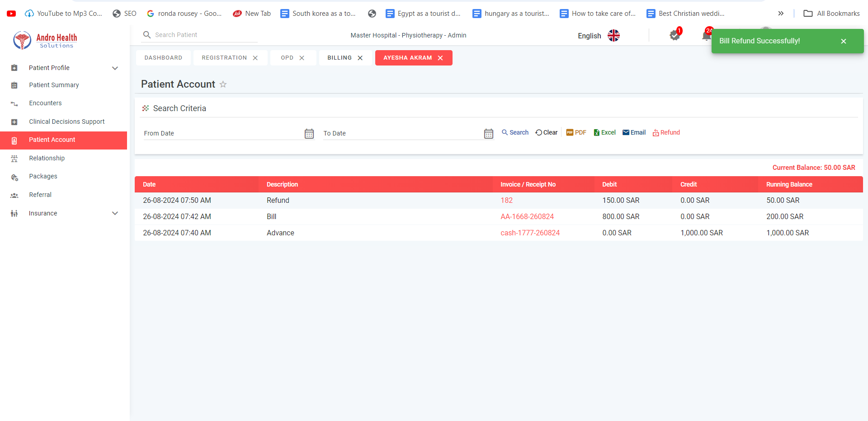Go to the Dashboard tab
868x421 pixels.
click(163, 58)
